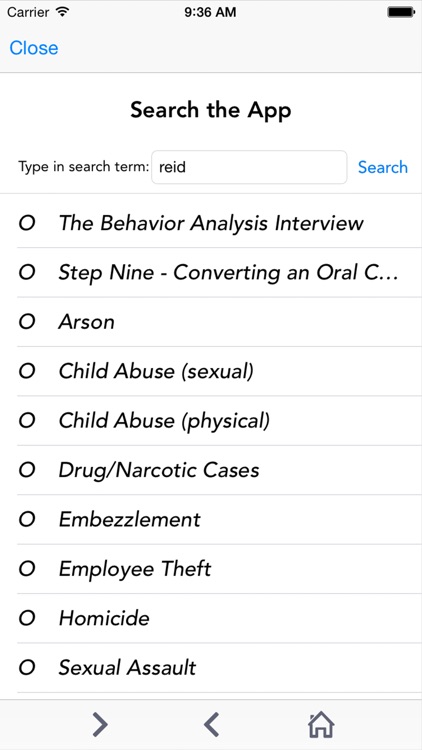This screenshot has height=750, width=422.
Task: Tap the Type in search term label
Action: (x=84, y=167)
